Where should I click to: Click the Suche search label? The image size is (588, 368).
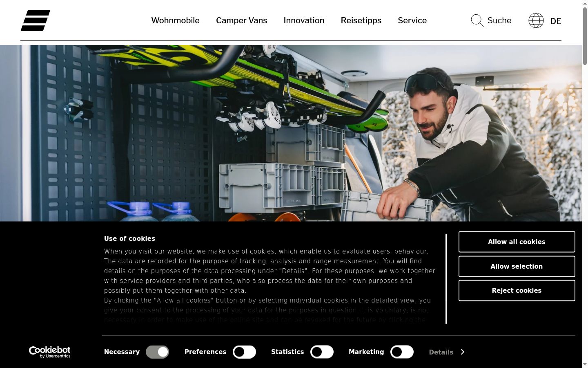pyautogui.click(x=499, y=20)
